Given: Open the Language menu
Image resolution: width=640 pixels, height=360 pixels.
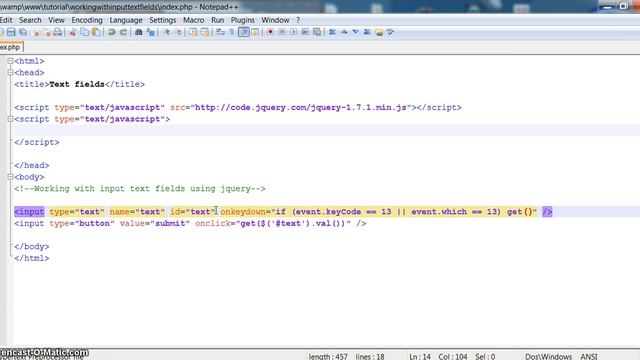Looking at the screenshot, I should (x=126, y=20).
